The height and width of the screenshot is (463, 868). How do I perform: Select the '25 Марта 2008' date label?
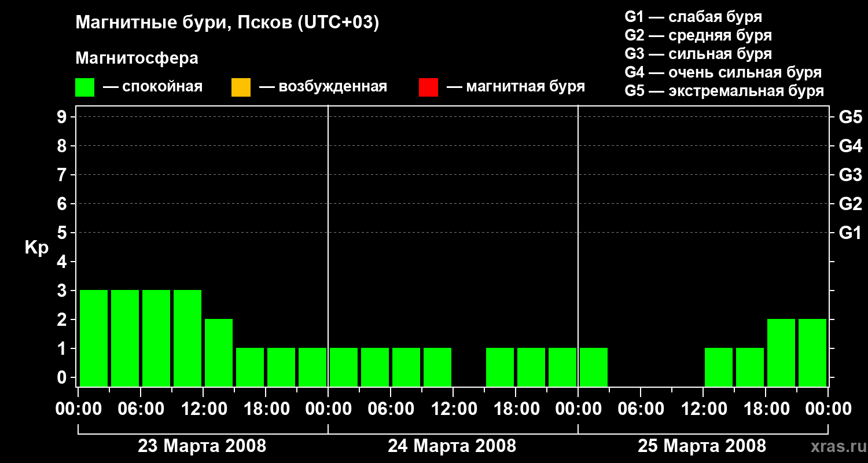pos(701,446)
